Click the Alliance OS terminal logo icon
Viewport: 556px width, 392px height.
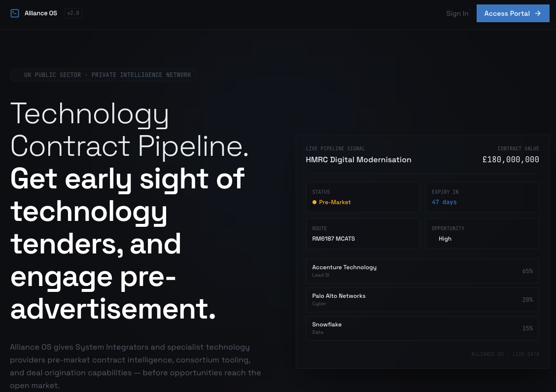[x=14, y=13]
